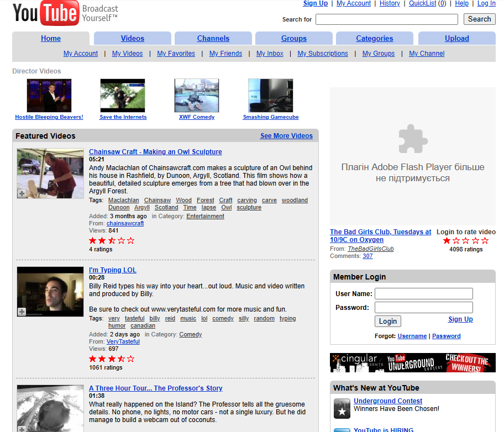Image resolution: width=504 pixels, height=432 pixels.
Task: Open the 307 comments link
Action: 368,256
